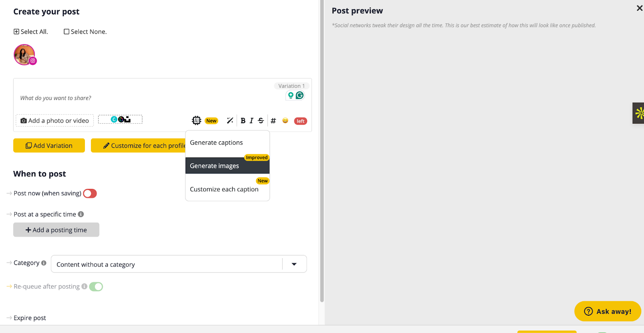Open the AI assistant chip icon
Screen dimensions: 644x333
point(196,120)
